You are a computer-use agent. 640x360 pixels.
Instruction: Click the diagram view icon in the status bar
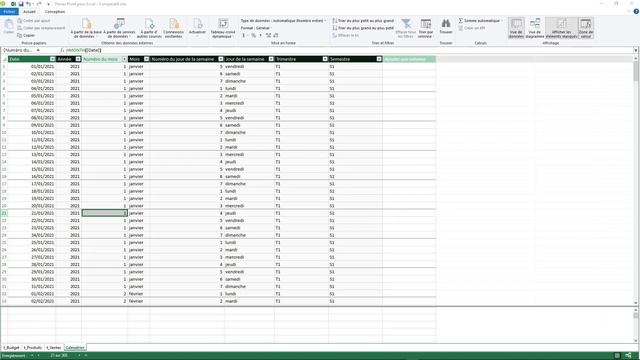tap(628, 356)
